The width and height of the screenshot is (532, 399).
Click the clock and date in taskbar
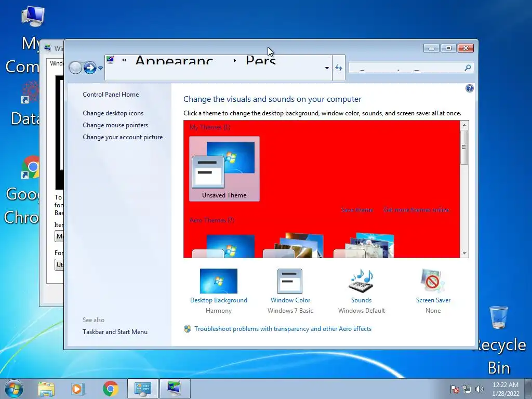pos(505,389)
